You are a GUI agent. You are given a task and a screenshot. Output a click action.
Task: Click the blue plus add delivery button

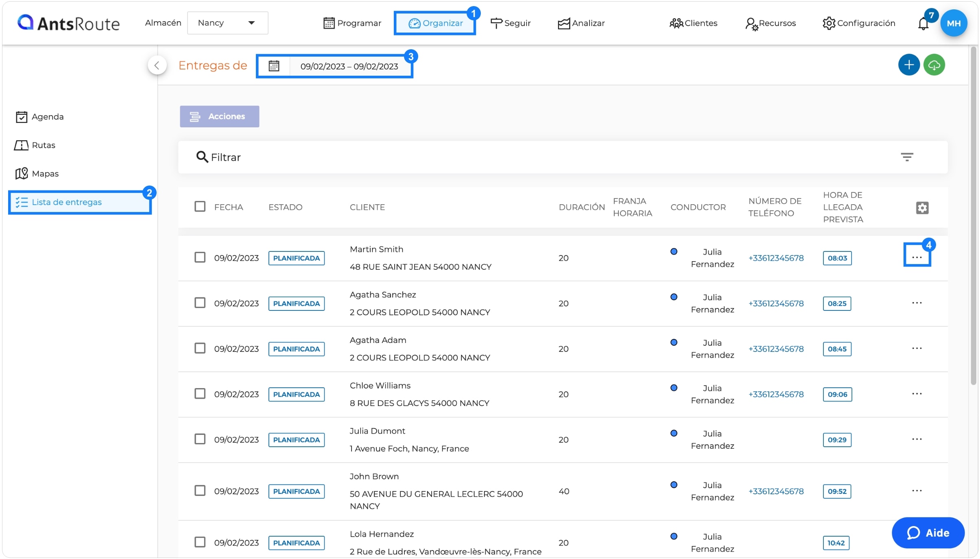click(x=909, y=65)
